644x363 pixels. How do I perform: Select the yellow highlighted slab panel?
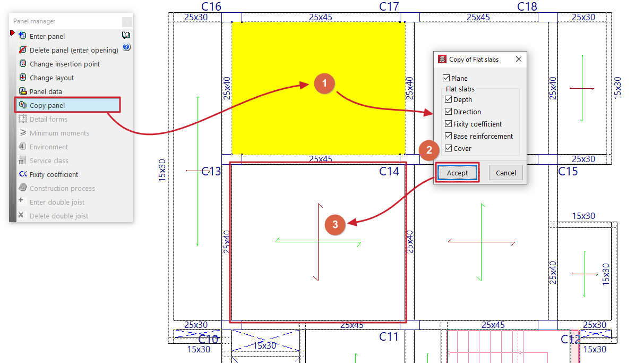click(x=319, y=88)
